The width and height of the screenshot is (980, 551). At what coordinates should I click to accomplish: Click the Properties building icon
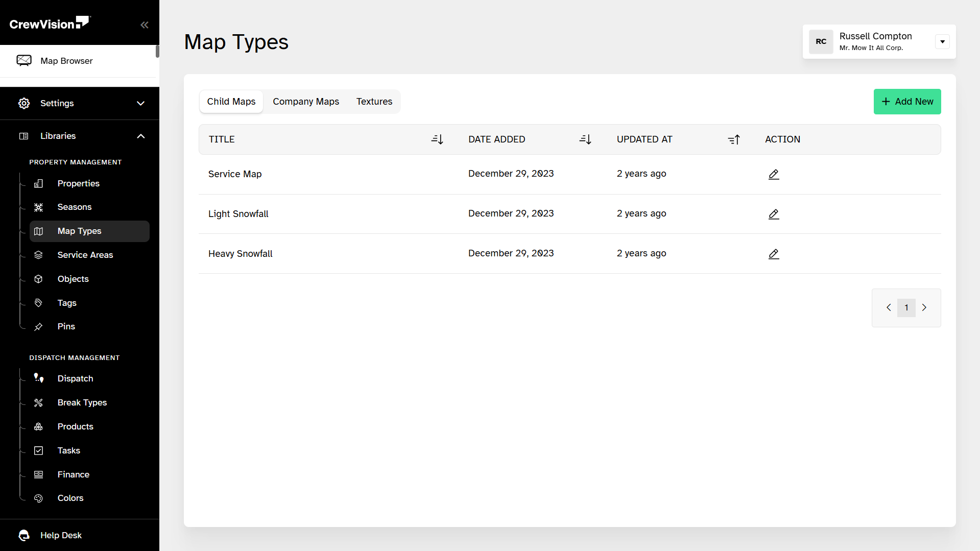pos(38,183)
